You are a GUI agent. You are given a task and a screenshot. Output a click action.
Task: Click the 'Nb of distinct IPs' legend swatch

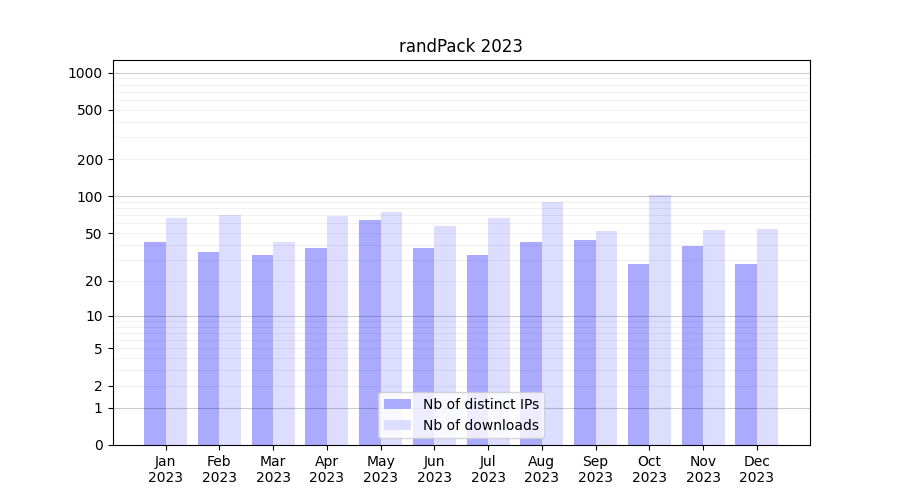[397, 404]
